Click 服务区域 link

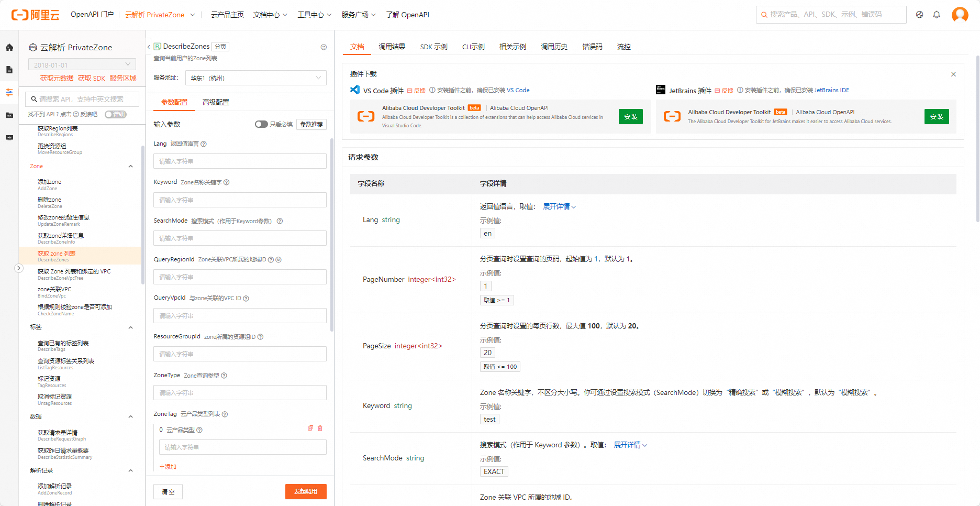[123, 78]
